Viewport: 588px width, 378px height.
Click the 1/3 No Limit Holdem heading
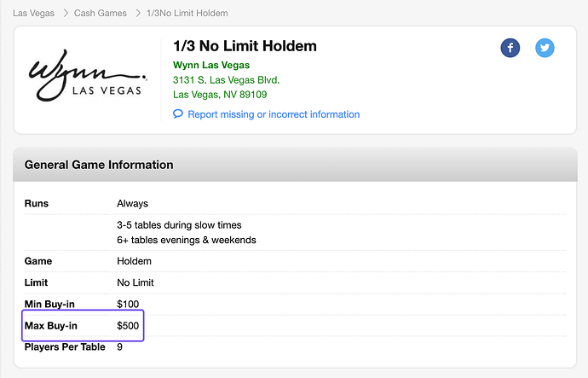[245, 46]
